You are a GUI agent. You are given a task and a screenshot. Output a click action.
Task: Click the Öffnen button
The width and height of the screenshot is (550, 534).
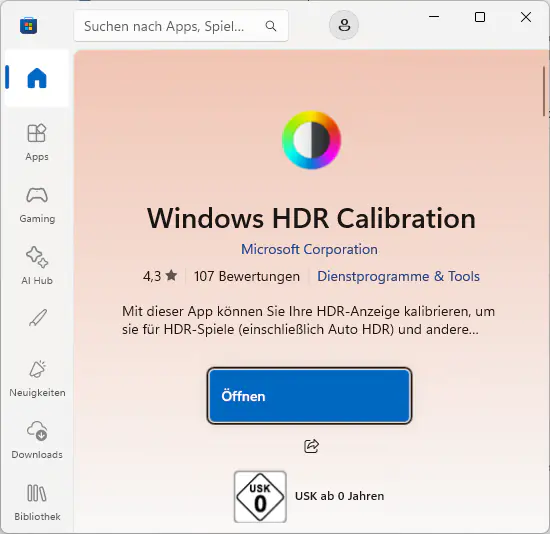(309, 396)
